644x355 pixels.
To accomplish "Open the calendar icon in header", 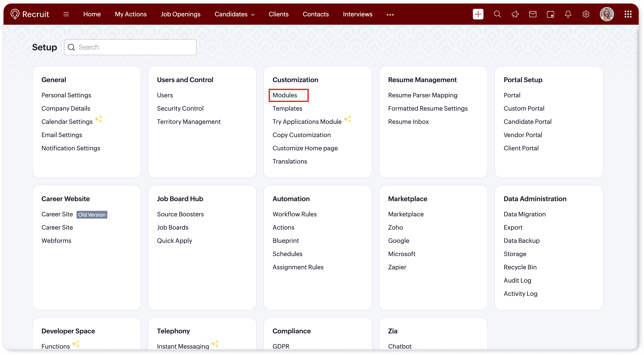I will [x=550, y=14].
